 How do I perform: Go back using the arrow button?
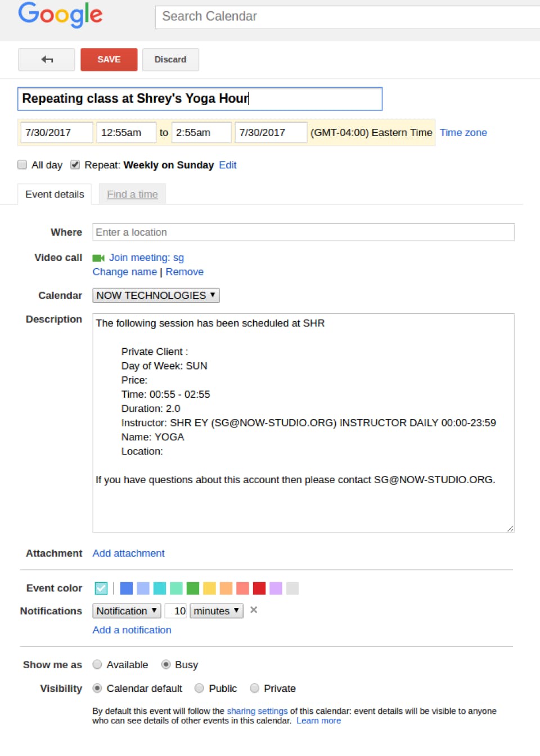pos(47,60)
